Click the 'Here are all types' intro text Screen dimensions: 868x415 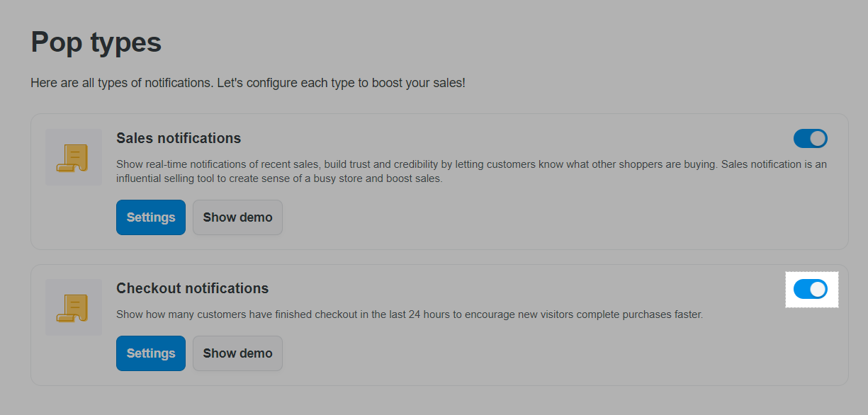[x=248, y=83]
